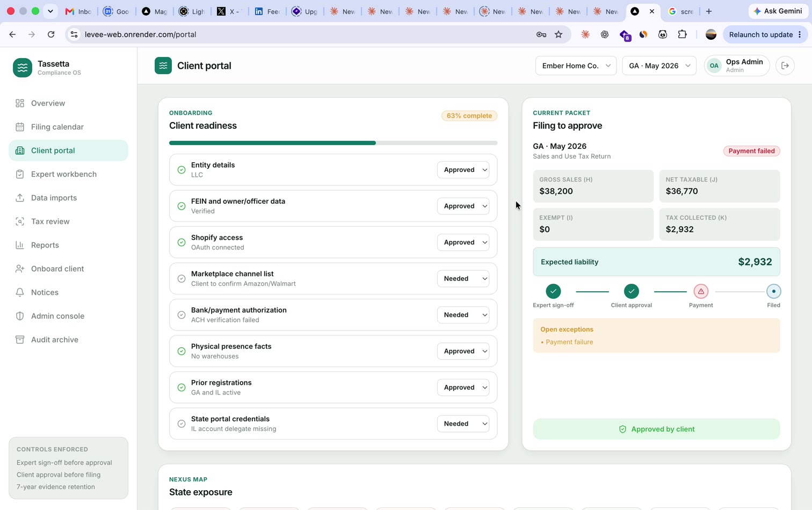Open Filing calendar from the sidebar

click(68, 127)
